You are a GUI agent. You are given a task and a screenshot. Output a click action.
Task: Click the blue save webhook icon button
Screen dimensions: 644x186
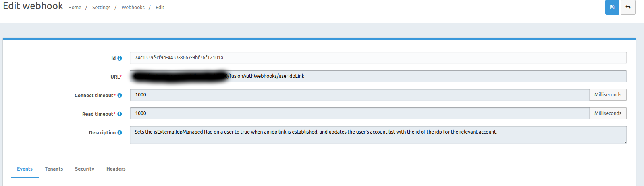(612, 7)
